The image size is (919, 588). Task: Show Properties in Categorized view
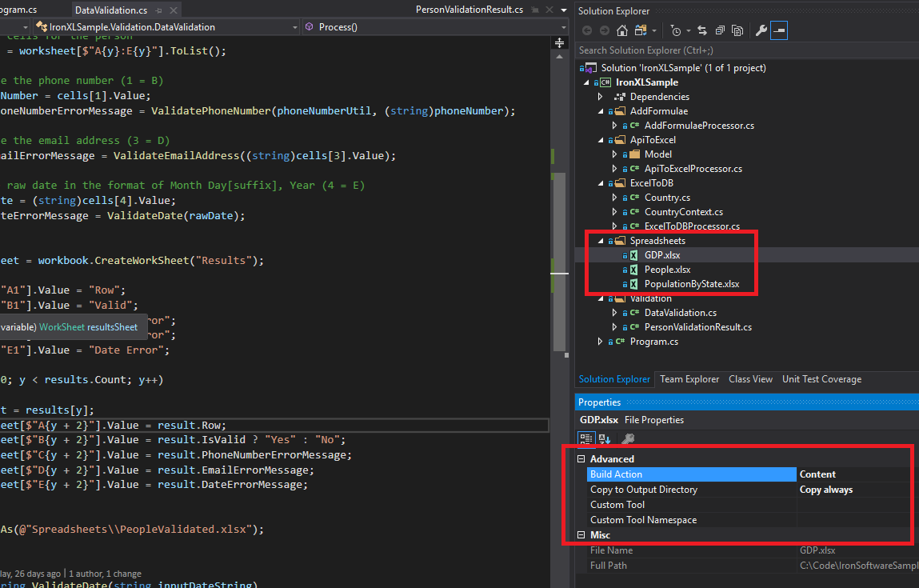pyautogui.click(x=586, y=438)
